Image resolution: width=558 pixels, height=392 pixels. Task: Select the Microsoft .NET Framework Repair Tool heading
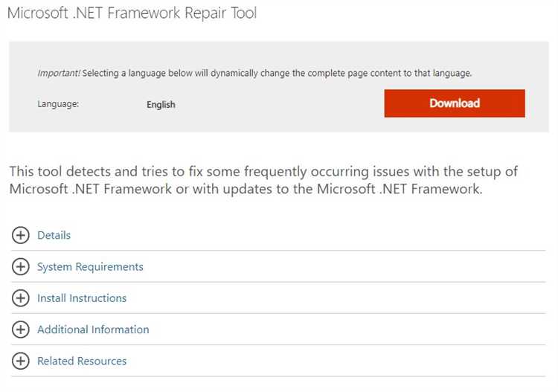tap(132, 13)
